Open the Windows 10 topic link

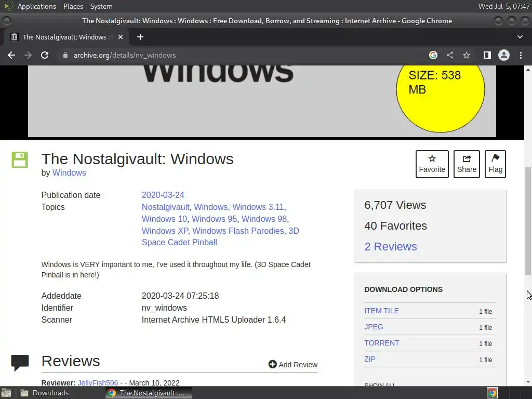pyautogui.click(x=164, y=219)
